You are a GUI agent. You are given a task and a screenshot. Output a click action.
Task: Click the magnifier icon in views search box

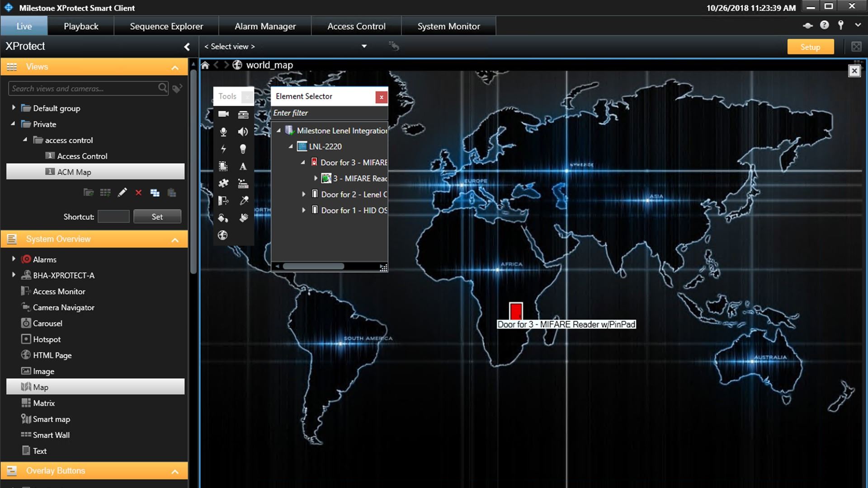coord(163,88)
